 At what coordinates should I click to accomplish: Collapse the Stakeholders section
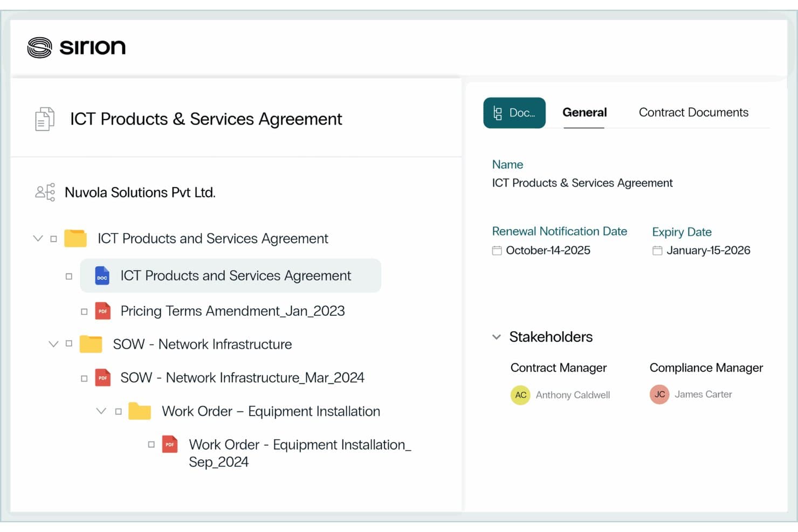497,337
